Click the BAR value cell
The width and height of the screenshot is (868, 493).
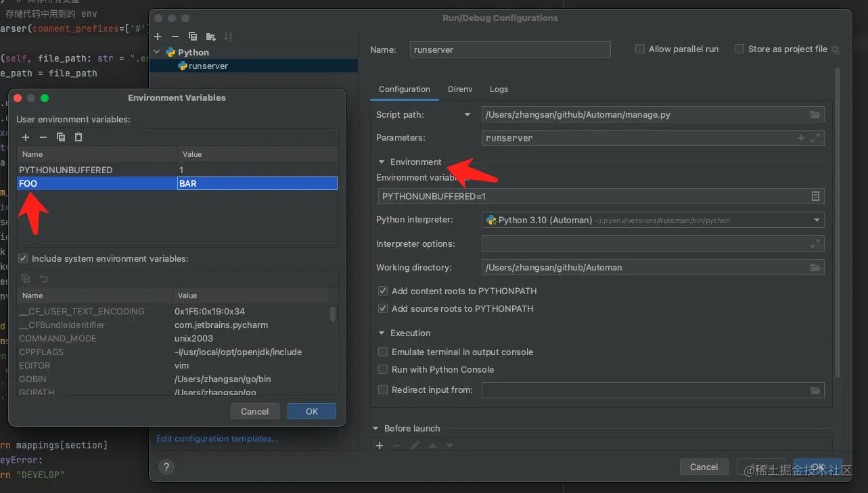(x=257, y=183)
